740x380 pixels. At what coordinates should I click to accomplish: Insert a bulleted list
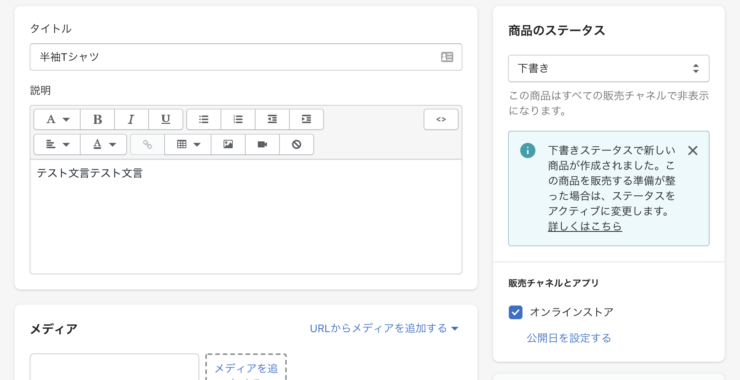[x=204, y=119]
